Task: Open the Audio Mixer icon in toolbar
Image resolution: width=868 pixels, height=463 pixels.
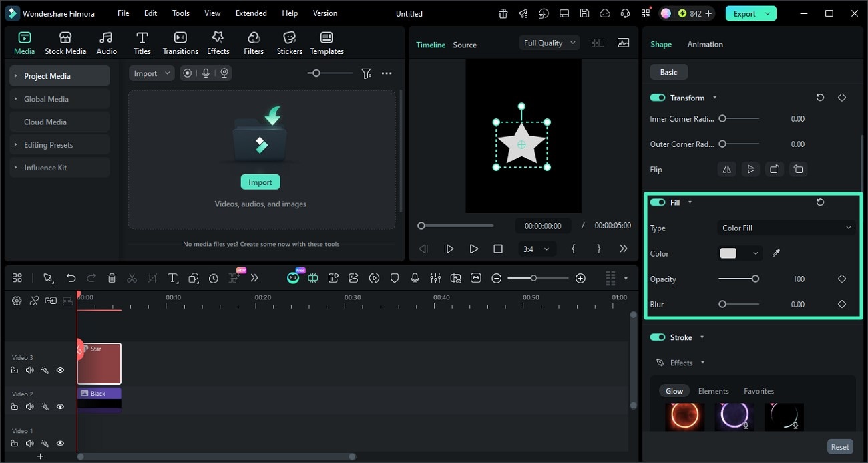Action: [x=435, y=278]
